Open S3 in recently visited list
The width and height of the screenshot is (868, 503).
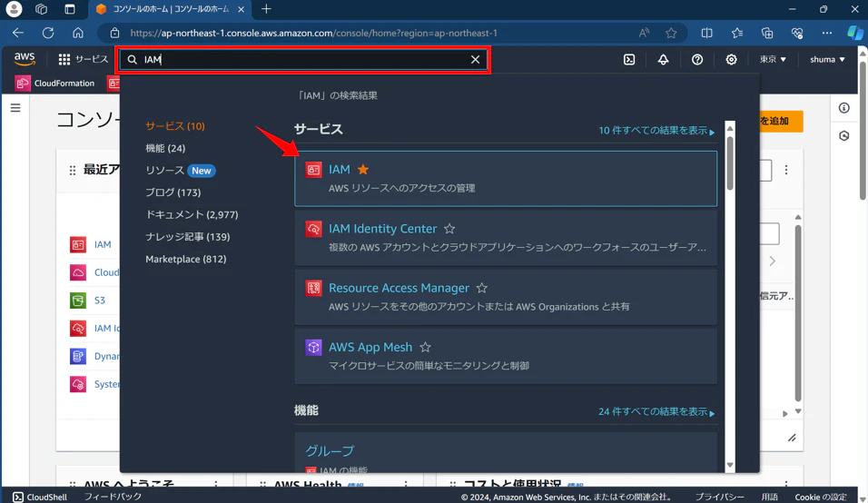coord(100,300)
